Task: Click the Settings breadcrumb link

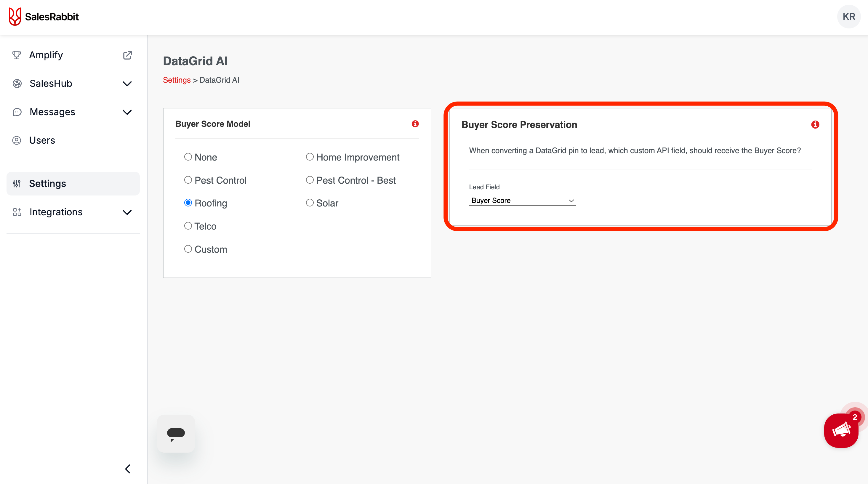Action: coord(177,80)
